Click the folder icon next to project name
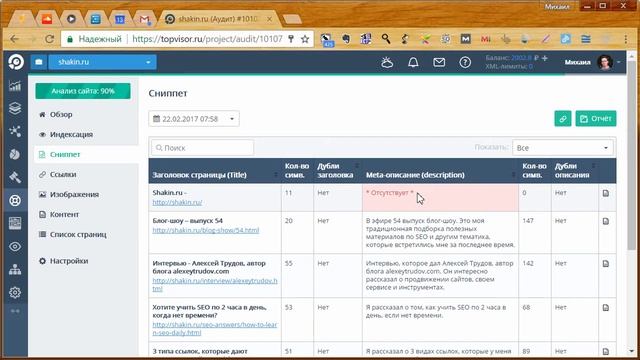The image size is (640, 360). 39,62
